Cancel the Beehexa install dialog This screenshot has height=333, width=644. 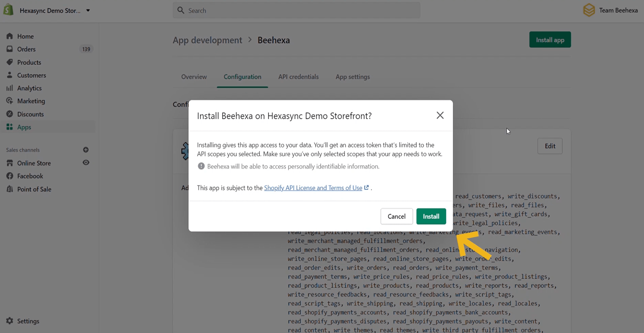(397, 216)
